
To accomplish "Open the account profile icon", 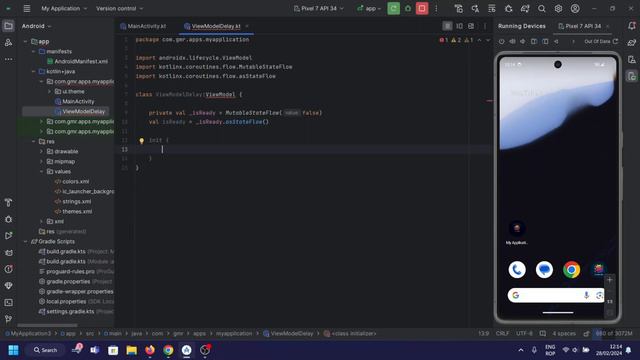I will (575, 8).
